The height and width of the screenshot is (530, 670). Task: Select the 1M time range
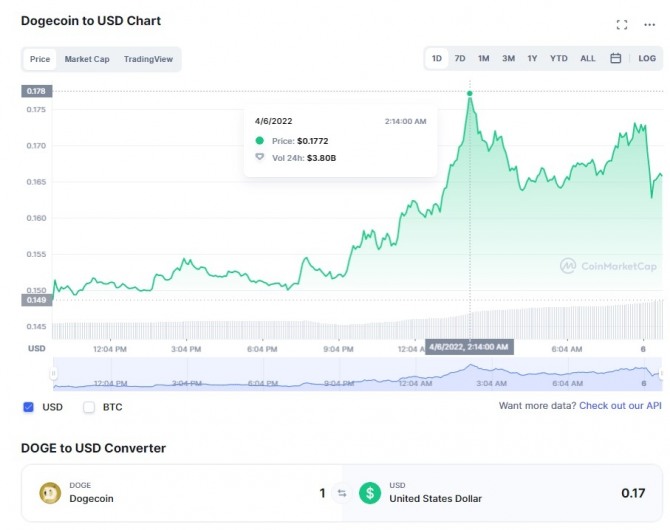tap(484, 58)
